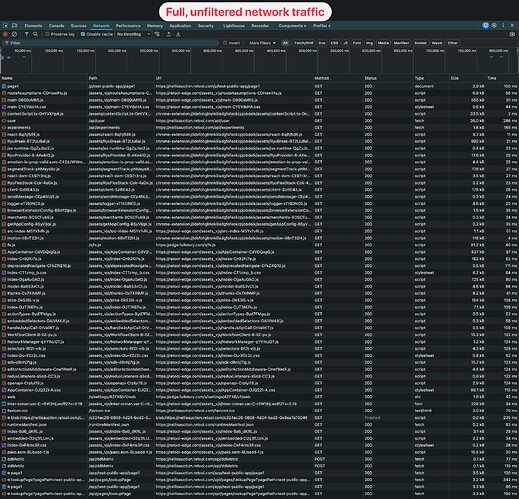Clear the network log
The width and height of the screenshot is (519, 499).
coord(14,34)
